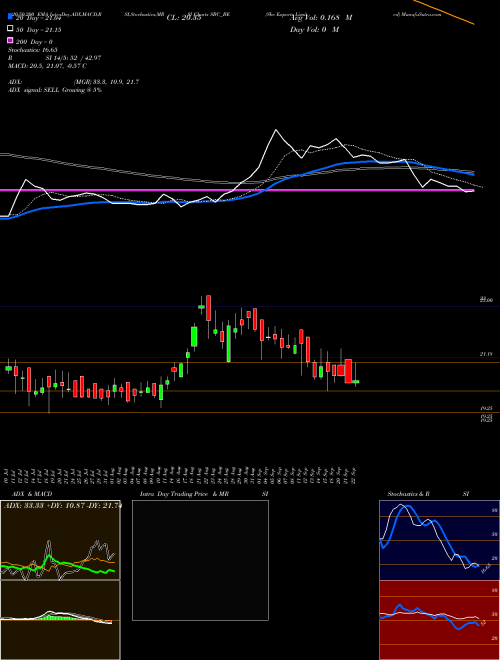Click the '(MGR) 33.3, 10.9, 21.7' ADX values
Screen dimensions: 500x660
coord(106,82)
